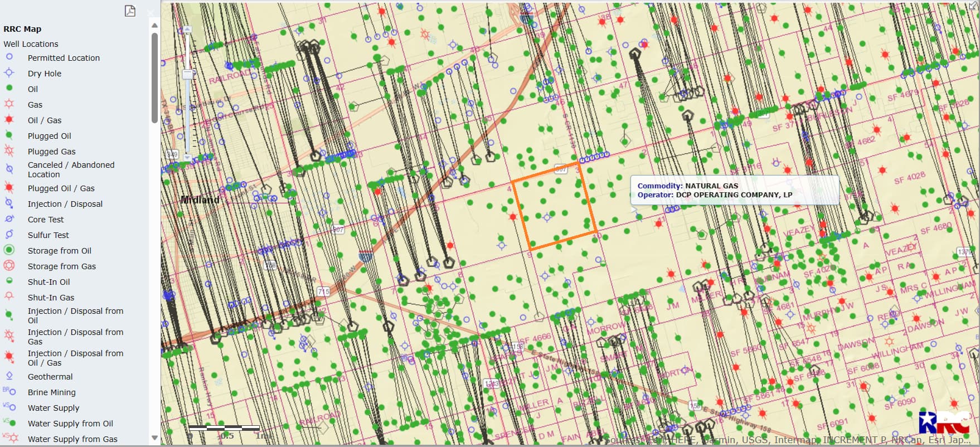This screenshot has width=980, height=447.
Task: Click the Storage from Gas legend icon
Action: [9, 266]
